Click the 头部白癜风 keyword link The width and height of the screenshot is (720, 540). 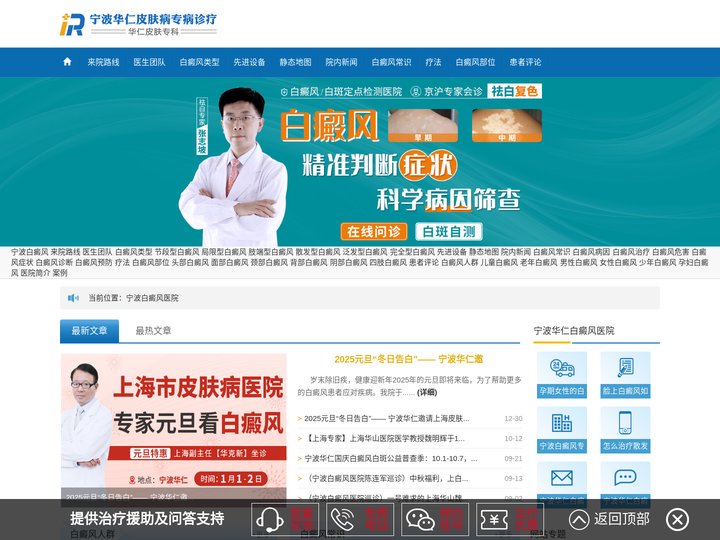[x=190, y=262]
